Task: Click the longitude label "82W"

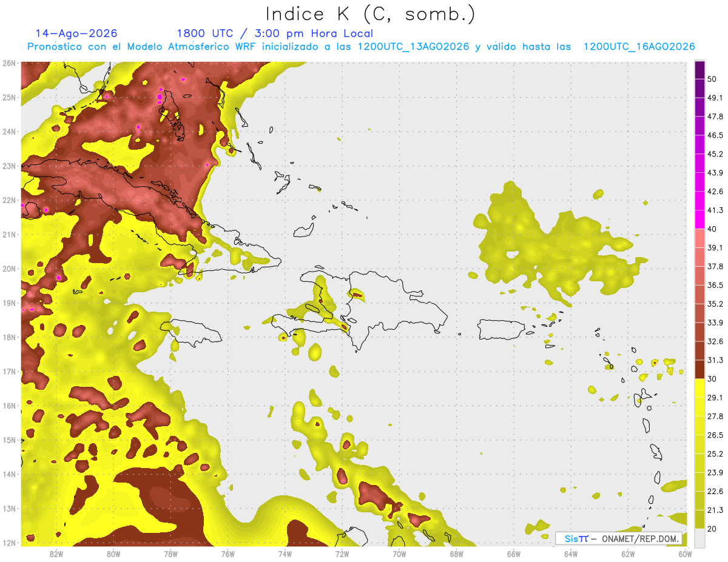Action: coord(56,554)
